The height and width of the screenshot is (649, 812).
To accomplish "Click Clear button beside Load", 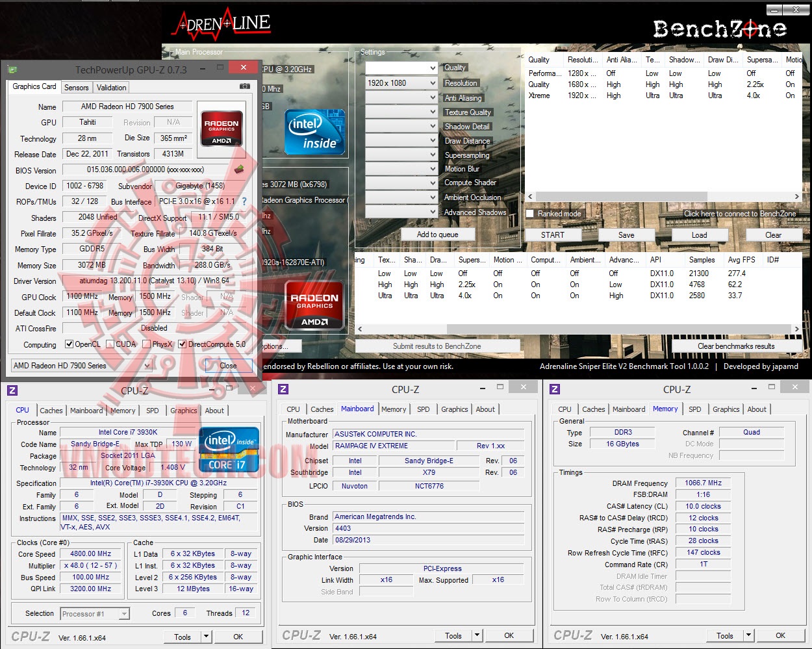I will point(773,235).
